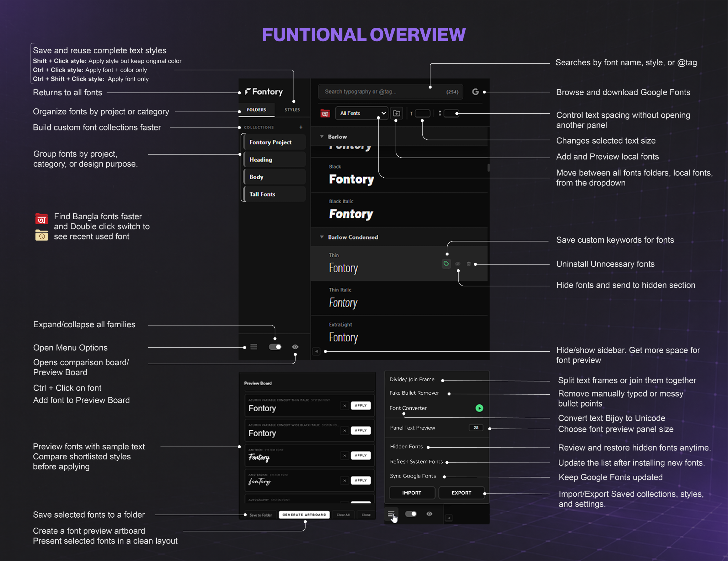The height and width of the screenshot is (561, 728).
Task: Switch to the STYLES tab
Action: tap(292, 110)
